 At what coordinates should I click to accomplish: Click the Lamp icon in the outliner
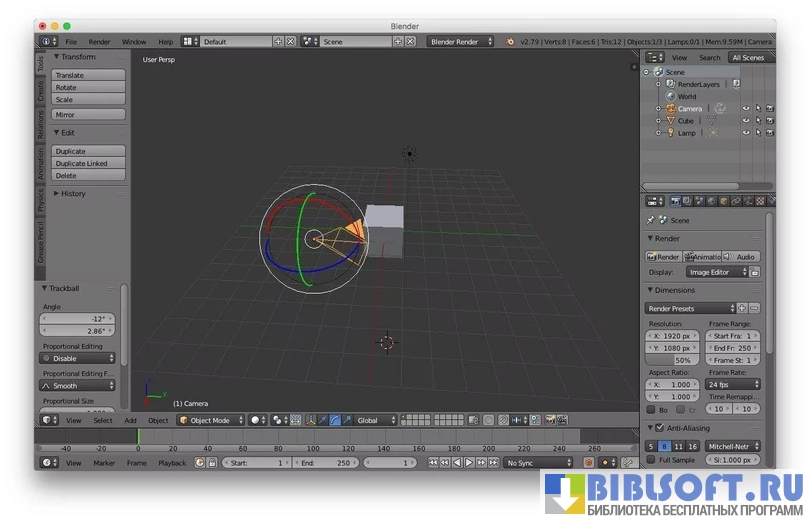670,132
